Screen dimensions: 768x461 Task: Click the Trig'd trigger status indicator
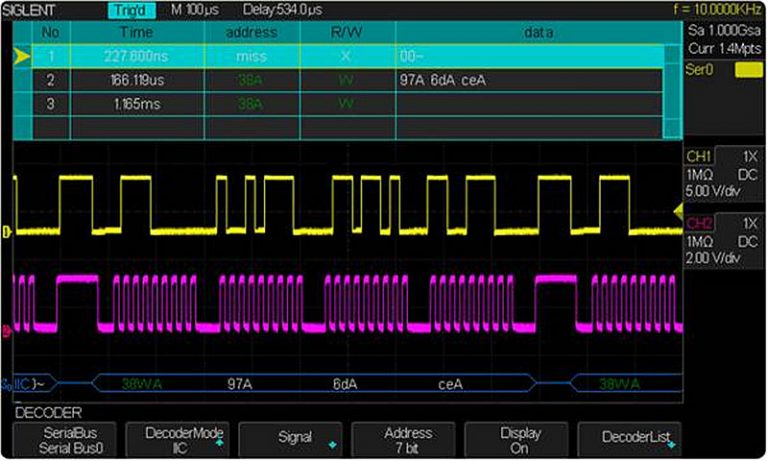(130, 10)
